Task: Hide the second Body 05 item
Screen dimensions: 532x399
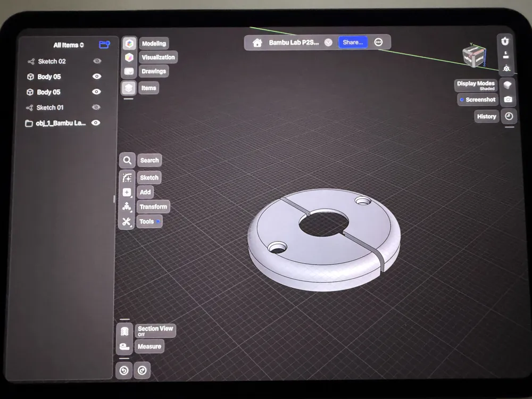Action: [x=96, y=92]
